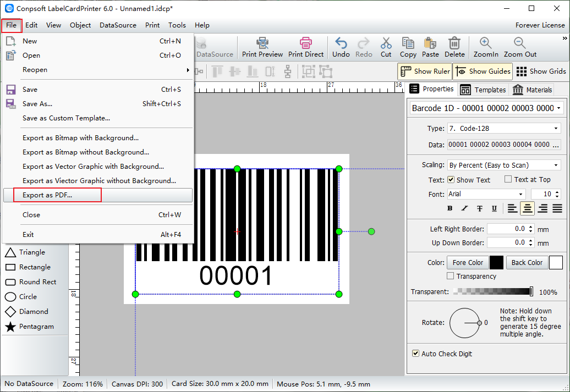Select the Diamond shape tool
Image resolution: width=570 pixels, height=392 pixels.
(x=26, y=312)
